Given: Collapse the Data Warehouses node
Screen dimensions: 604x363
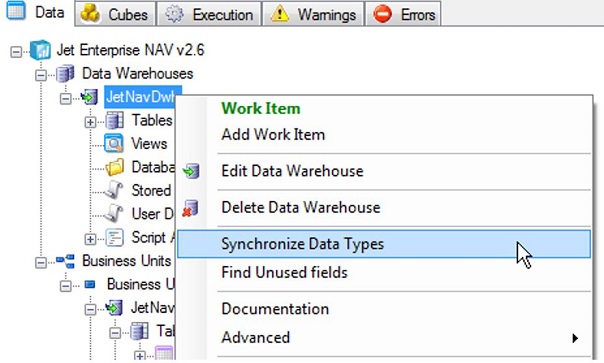Looking at the screenshot, I should [x=41, y=75].
